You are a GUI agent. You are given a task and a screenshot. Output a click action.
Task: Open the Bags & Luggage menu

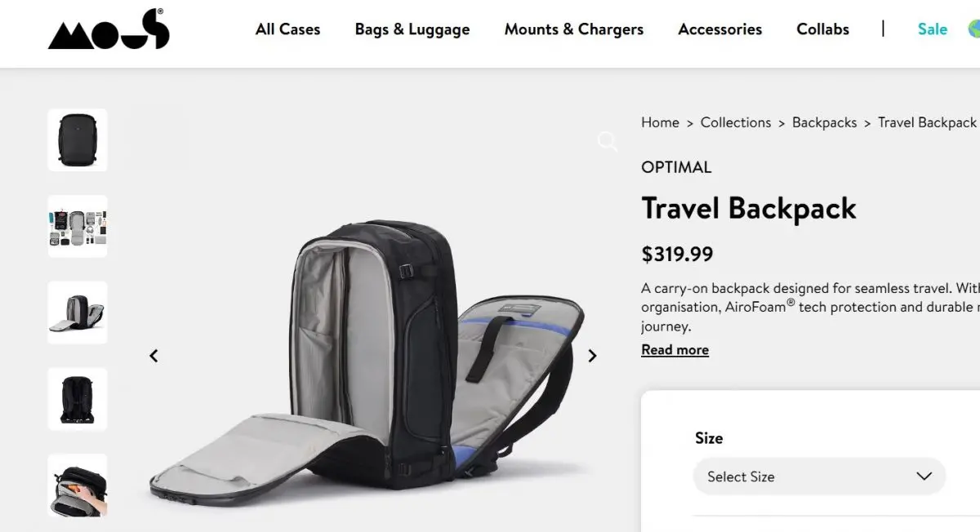[x=412, y=29]
